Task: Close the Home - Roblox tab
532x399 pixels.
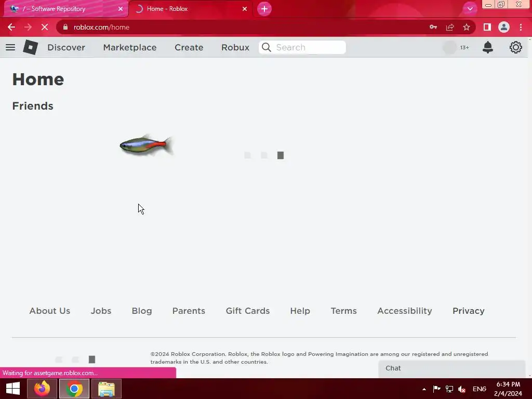Action: [x=245, y=9]
